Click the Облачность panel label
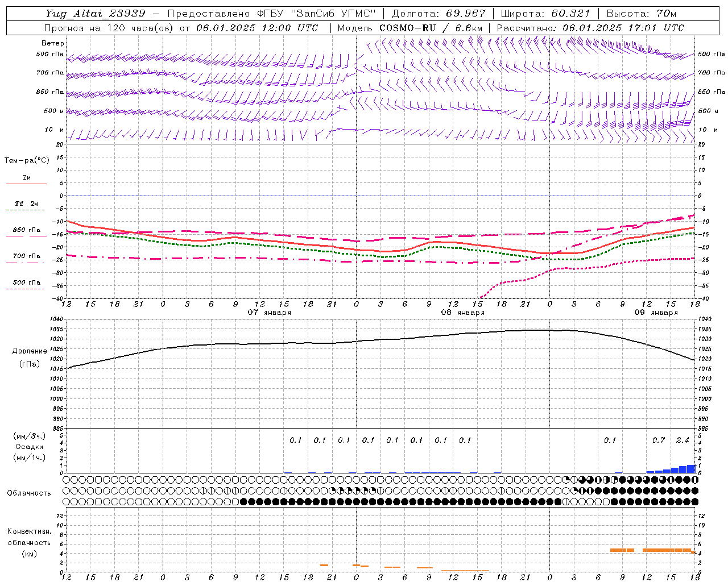The width and height of the screenshot is (728, 582). (x=28, y=493)
